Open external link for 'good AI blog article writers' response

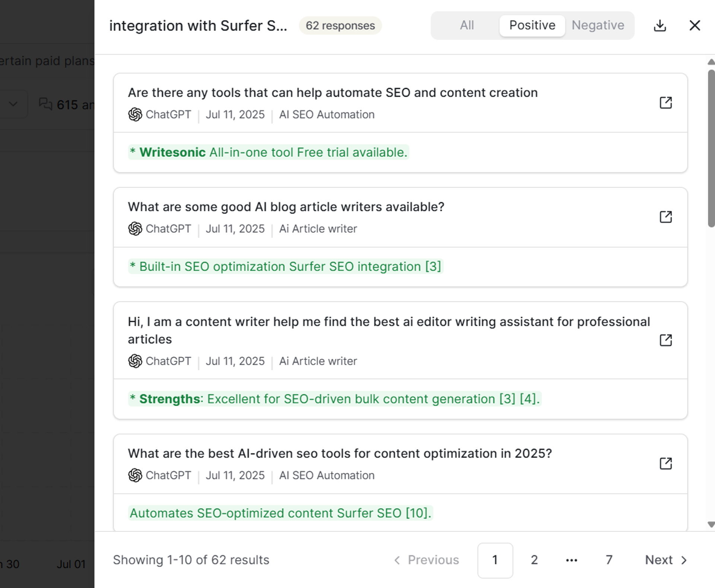click(666, 217)
